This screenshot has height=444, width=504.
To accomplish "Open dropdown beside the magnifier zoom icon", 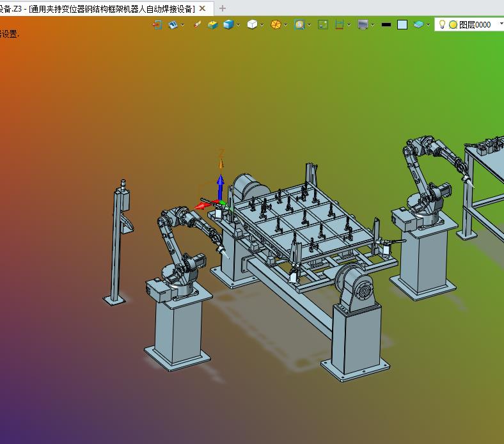I will tap(309, 25).
